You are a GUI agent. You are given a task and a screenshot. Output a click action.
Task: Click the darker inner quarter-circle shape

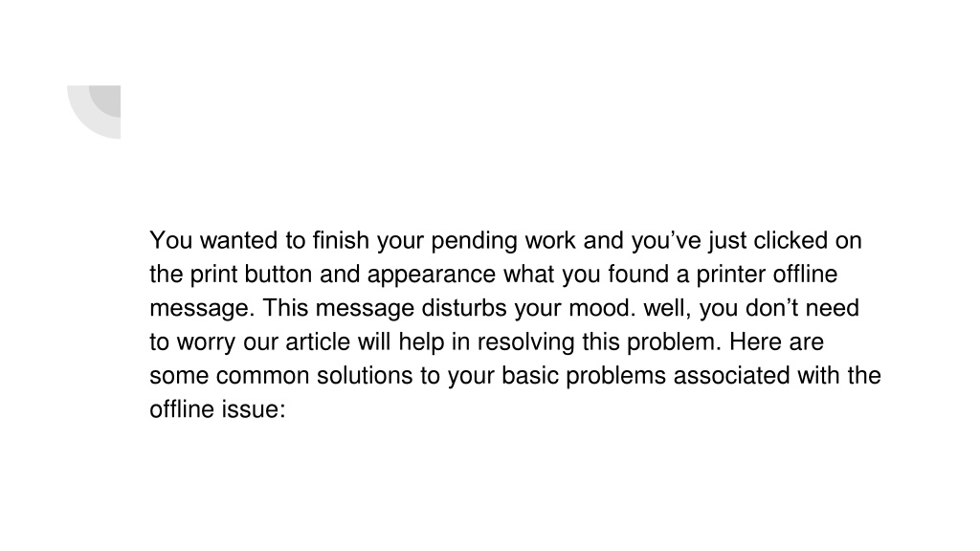(x=105, y=100)
